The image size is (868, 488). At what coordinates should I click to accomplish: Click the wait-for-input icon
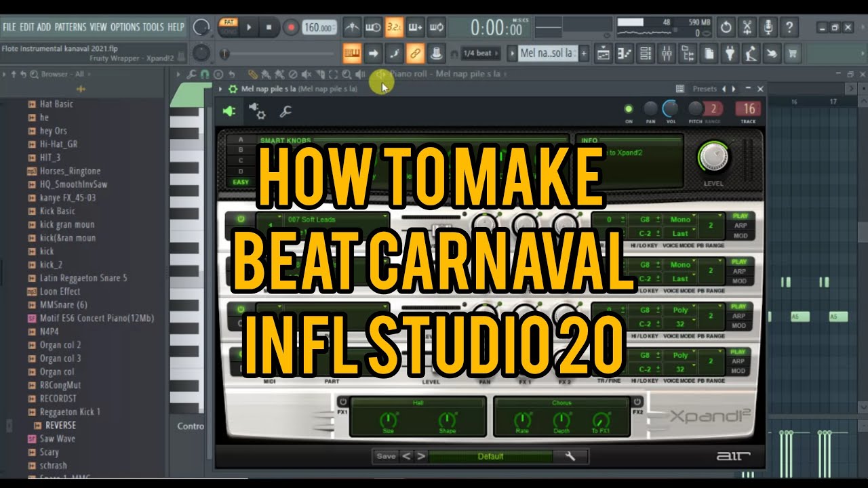pyautogui.click(x=373, y=28)
